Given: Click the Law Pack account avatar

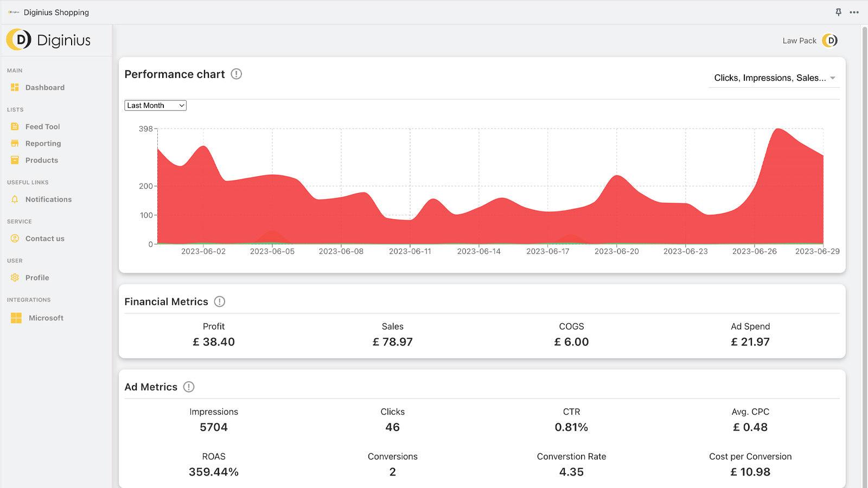Looking at the screenshot, I should click(829, 40).
